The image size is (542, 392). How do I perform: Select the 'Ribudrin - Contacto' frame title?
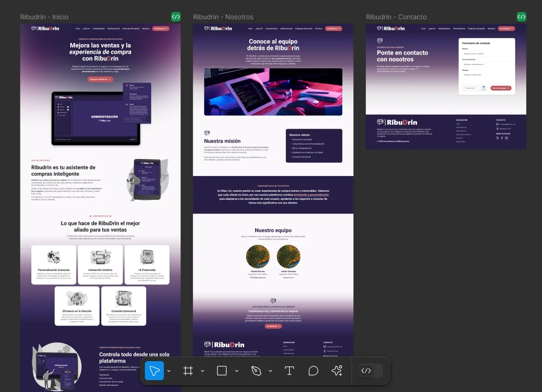pyautogui.click(x=396, y=17)
